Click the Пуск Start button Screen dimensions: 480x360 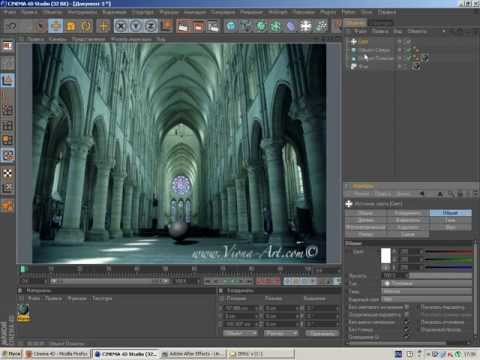pyautogui.click(x=12, y=354)
